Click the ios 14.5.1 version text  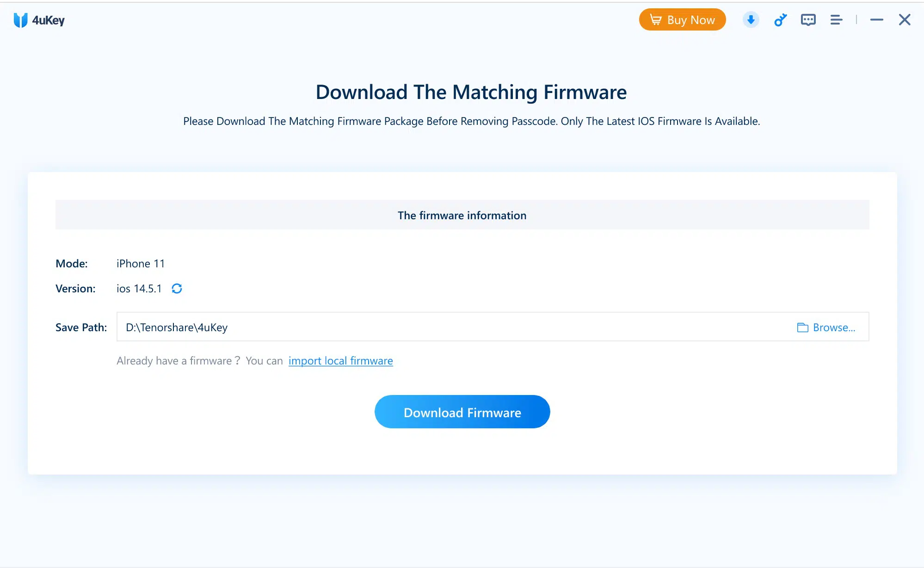[x=139, y=289]
